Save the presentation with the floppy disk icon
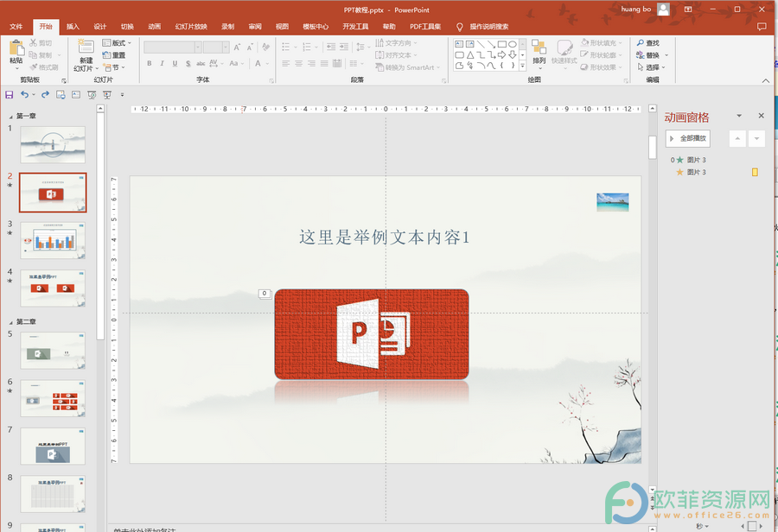The image size is (778, 532). coord(9,95)
